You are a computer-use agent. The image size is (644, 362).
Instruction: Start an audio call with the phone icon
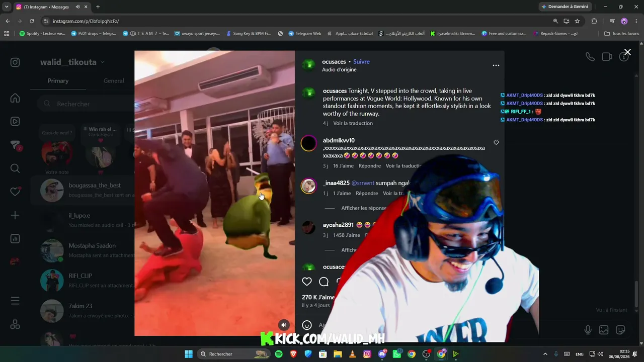click(x=590, y=57)
